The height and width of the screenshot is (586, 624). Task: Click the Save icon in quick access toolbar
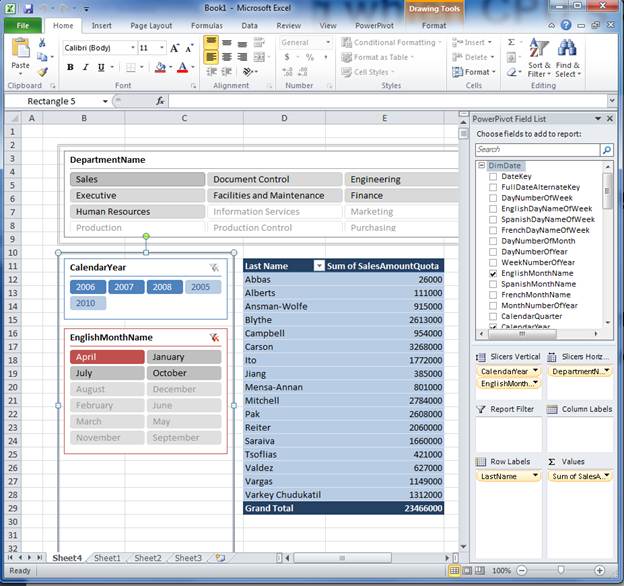28,8
